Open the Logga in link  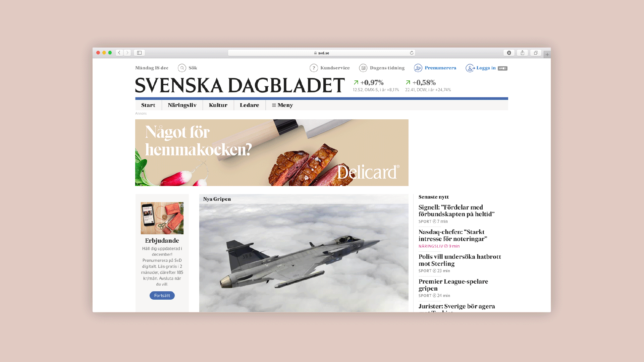(486, 68)
